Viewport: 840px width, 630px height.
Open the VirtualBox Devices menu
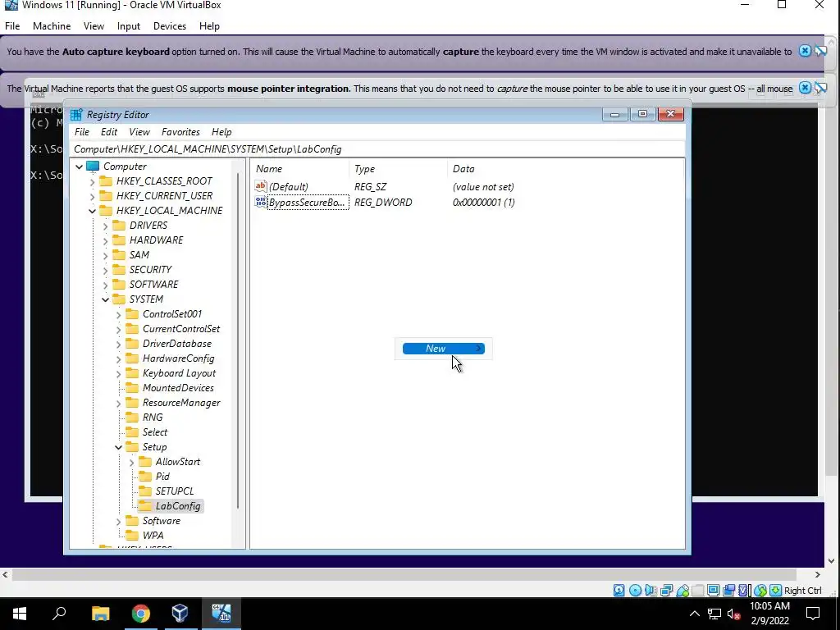[x=169, y=25]
